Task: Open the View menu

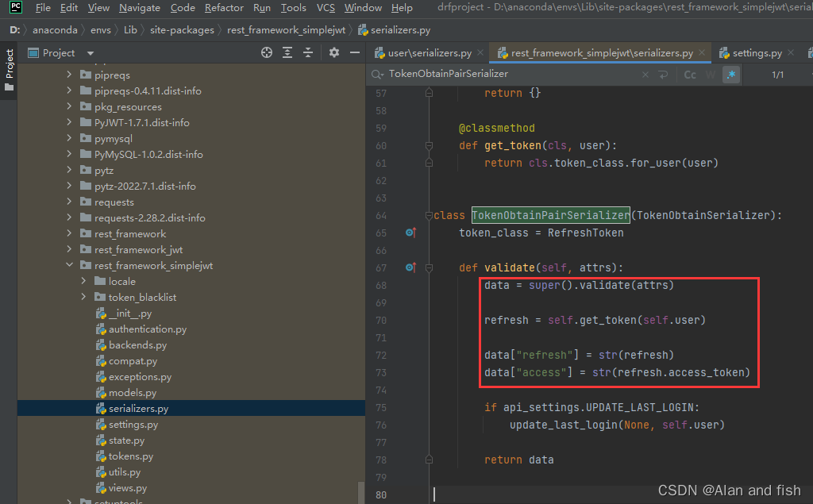Action: pyautogui.click(x=98, y=8)
